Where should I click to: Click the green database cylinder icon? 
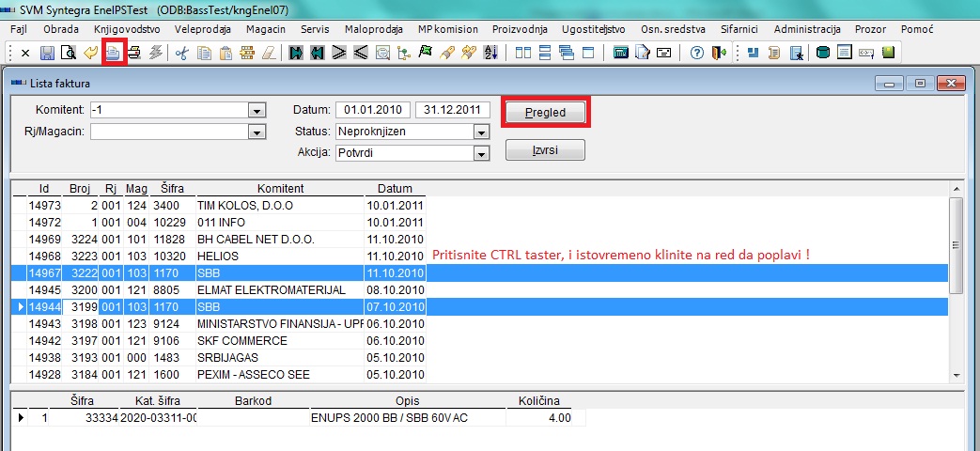point(823,53)
